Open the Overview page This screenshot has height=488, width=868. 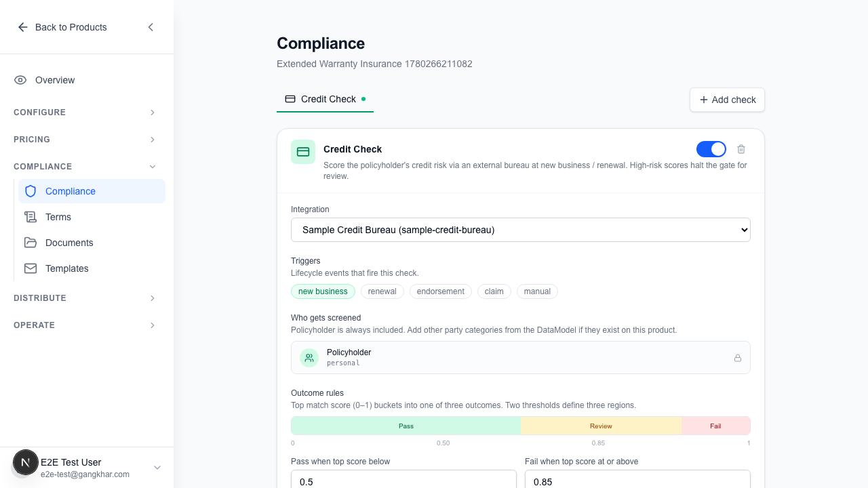pos(87,80)
